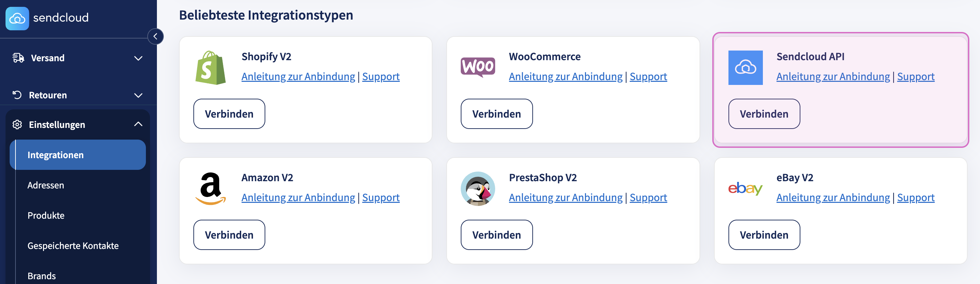Click the WooCommerce logo
The height and width of the screenshot is (284, 980).
(x=478, y=67)
